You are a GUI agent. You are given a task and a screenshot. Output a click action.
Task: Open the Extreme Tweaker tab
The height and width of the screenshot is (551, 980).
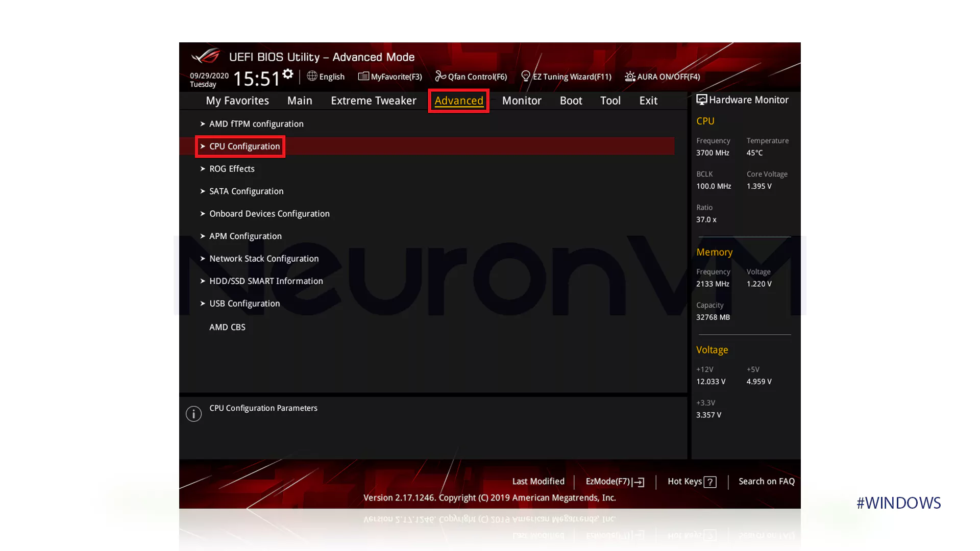point(374,101)
